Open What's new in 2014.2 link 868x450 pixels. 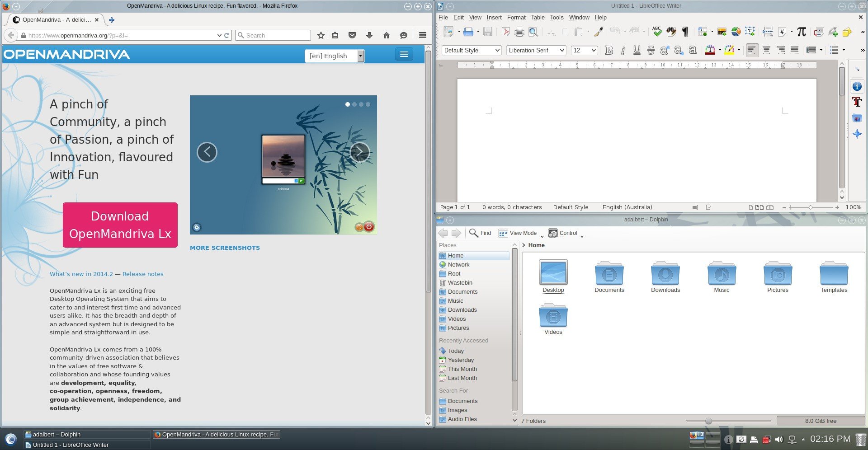(x=81, y=274)
